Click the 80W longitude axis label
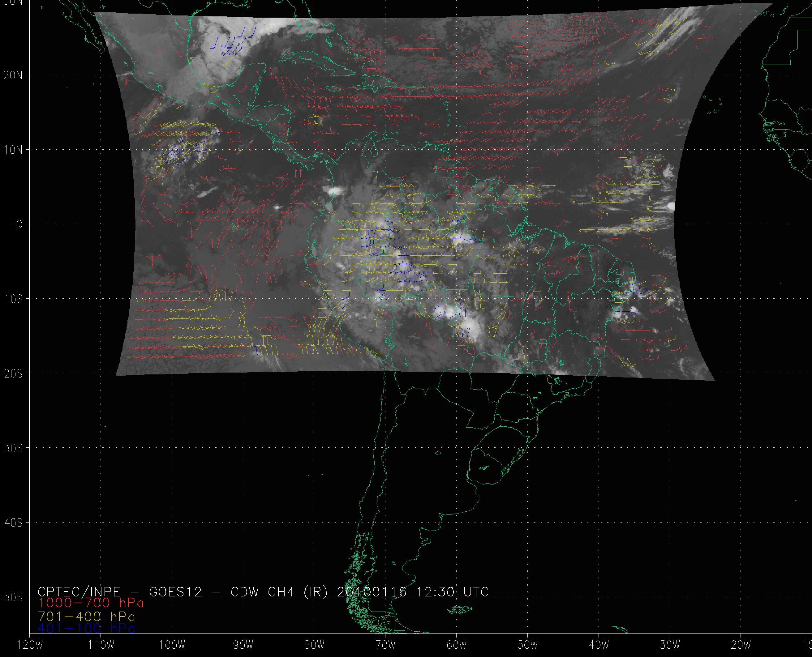Screen dimensions: 812x657 coord(314,645)
